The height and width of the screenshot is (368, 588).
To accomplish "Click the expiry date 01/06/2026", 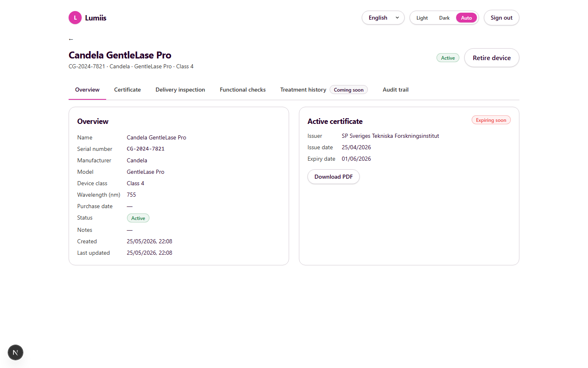I will point(356,159).
